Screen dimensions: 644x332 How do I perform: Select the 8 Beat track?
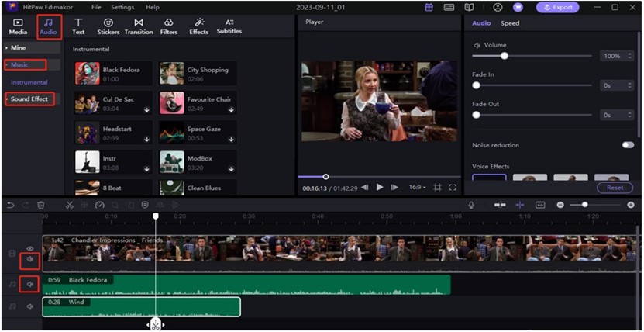click(113, 187)
